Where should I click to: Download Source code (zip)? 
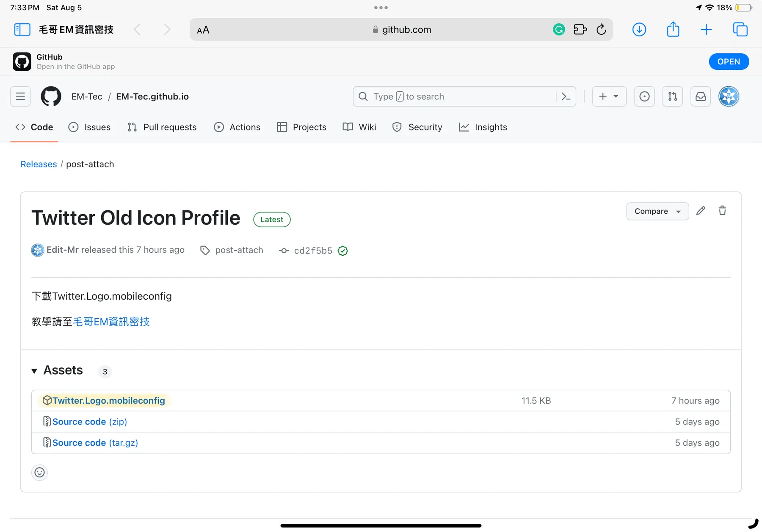(x=90, y=422)
